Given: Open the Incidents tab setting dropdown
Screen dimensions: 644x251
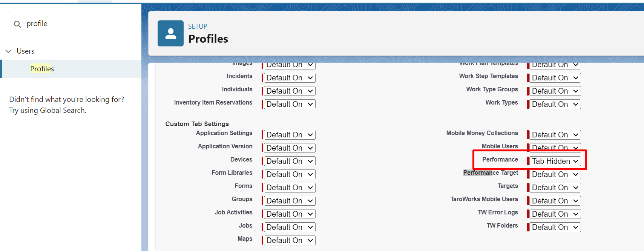Looking at the screenshot, I should 289,78.
